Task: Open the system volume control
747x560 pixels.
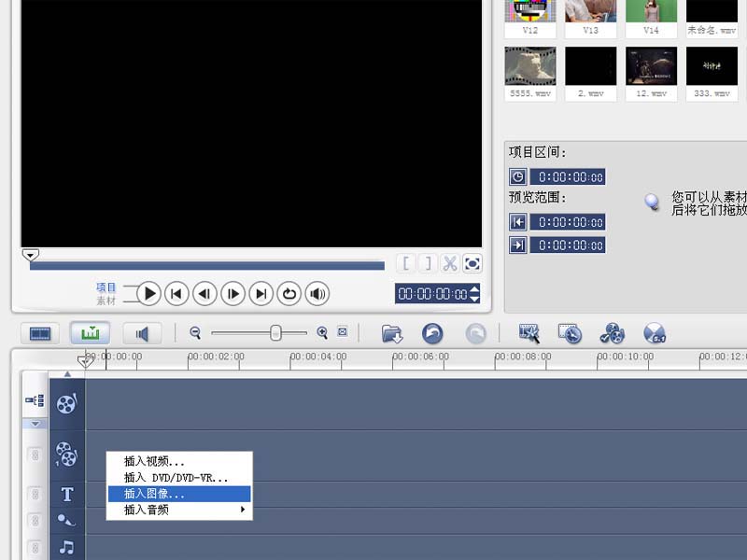Action: [x=317, y=293]
